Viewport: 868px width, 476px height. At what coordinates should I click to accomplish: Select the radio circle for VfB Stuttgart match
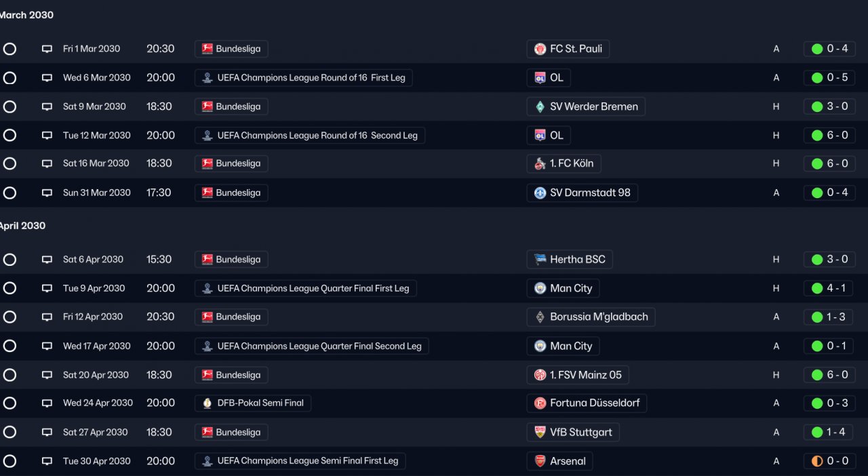9,433
